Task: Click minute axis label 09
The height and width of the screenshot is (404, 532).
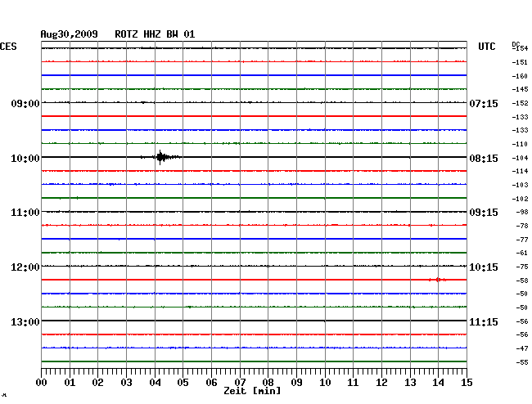Action: [296, 383]
